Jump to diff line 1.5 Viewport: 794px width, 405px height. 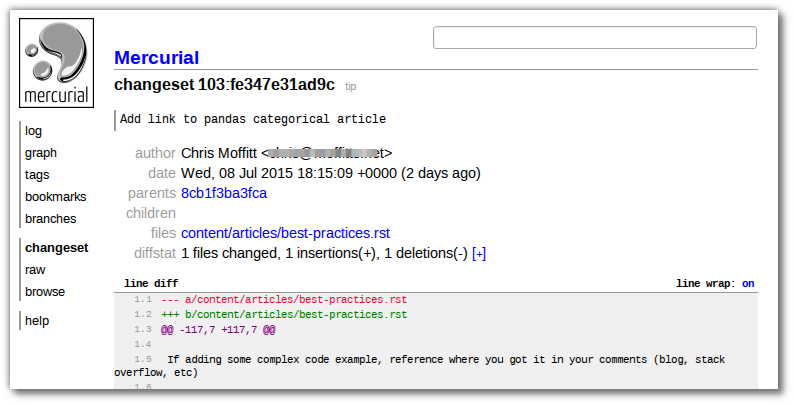143,359
